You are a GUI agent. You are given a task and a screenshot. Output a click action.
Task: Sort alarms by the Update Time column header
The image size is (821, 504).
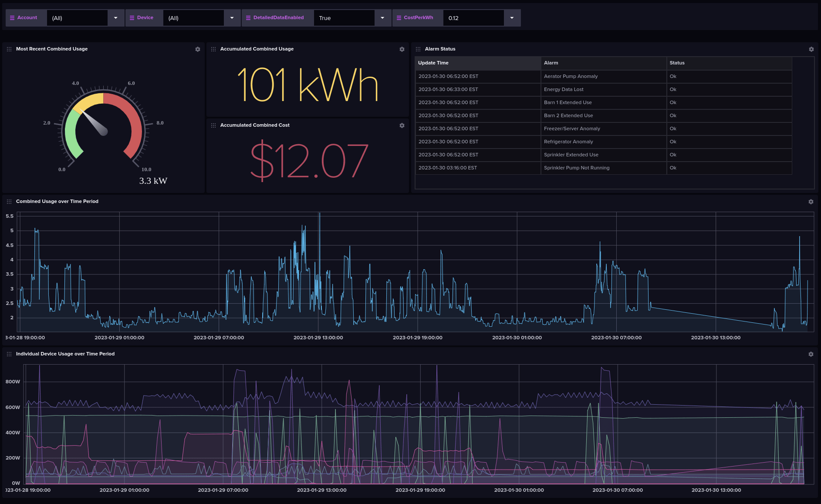pyautogui.click(x=433, y=63)
